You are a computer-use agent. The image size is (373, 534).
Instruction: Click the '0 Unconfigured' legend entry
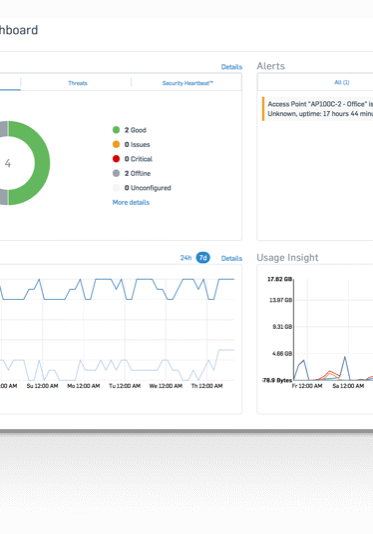148,188
